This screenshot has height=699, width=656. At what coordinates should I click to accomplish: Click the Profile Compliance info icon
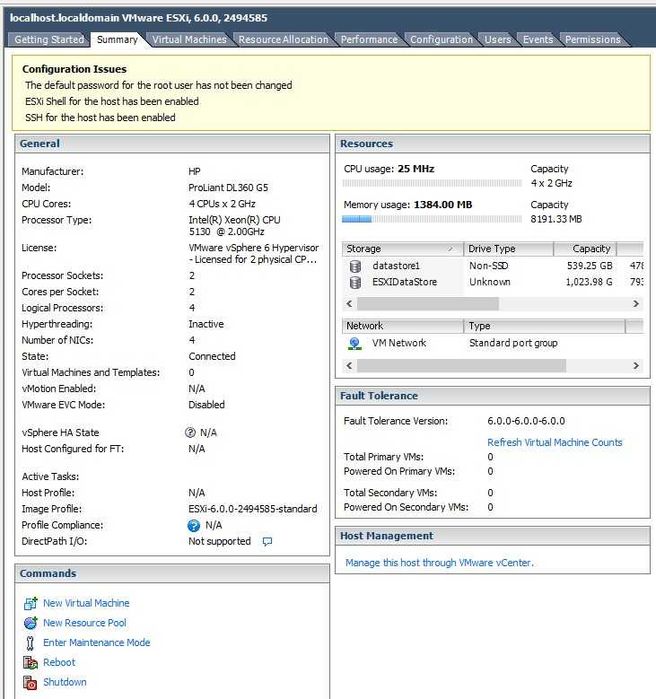point(193,526)
